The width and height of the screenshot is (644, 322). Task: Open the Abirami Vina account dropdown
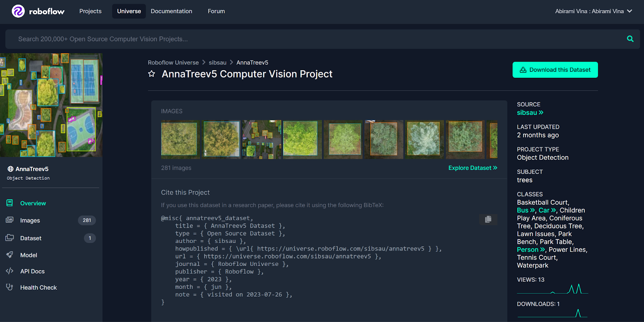pos(594,11)
